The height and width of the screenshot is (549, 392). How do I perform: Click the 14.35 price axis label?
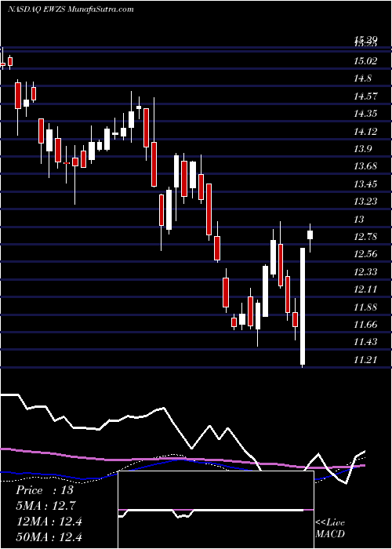(366, 114)
